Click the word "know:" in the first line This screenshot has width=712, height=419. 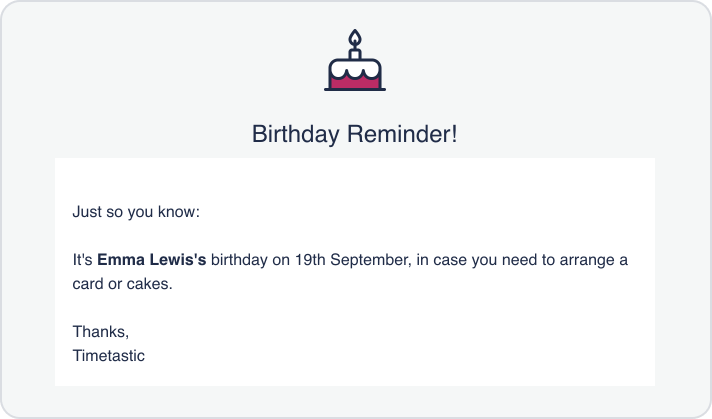click(180, 213)
